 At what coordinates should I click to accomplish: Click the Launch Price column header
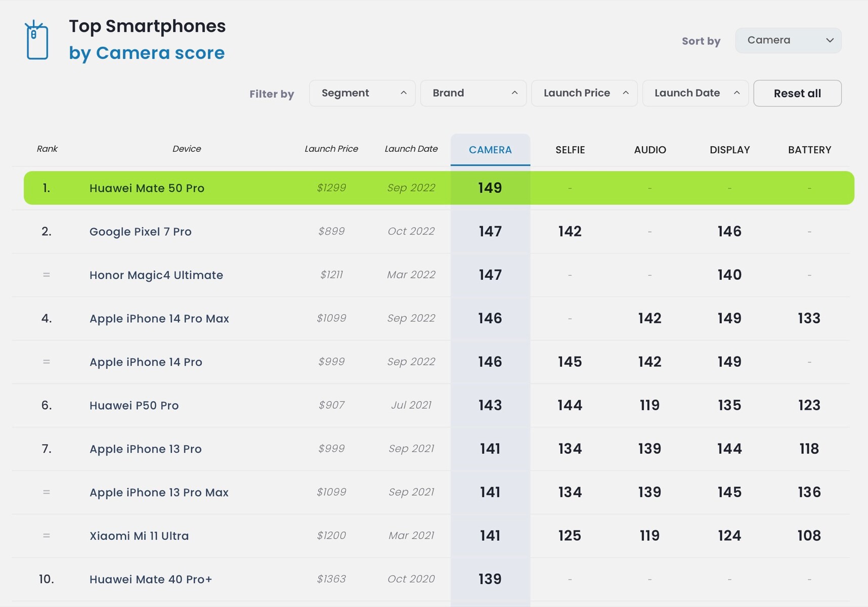tap(331, 149)
